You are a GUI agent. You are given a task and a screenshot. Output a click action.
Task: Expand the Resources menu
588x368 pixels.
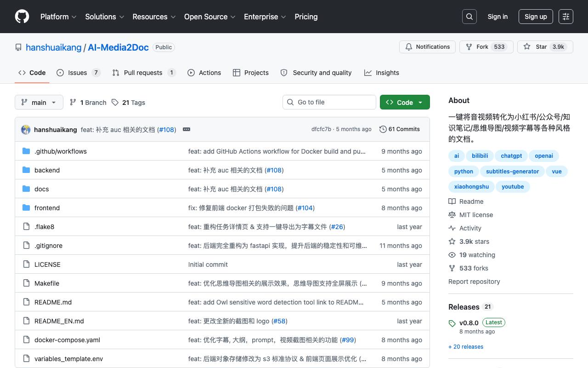pyautogui.click(x=154, y=17)
